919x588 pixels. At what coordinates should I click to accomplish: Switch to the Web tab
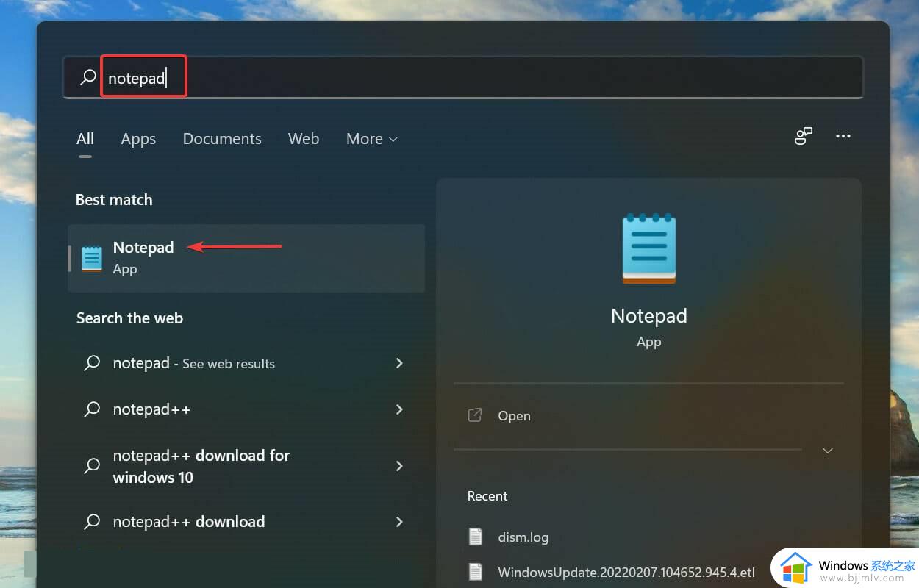304,139
